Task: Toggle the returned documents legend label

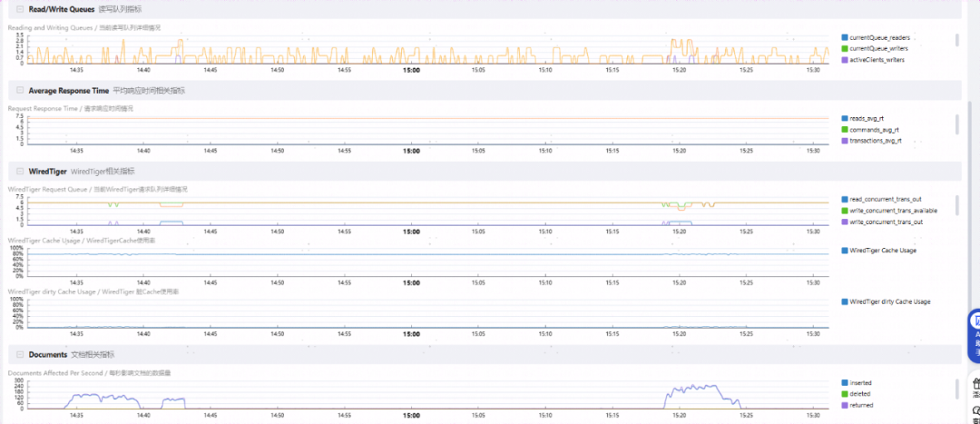Action: (x=861, y=405)
